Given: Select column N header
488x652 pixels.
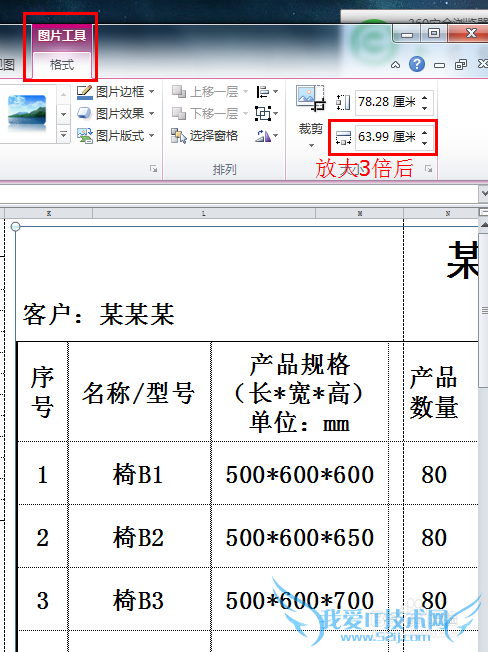Looking at the screenshot, I should click(x=441, y=213).
